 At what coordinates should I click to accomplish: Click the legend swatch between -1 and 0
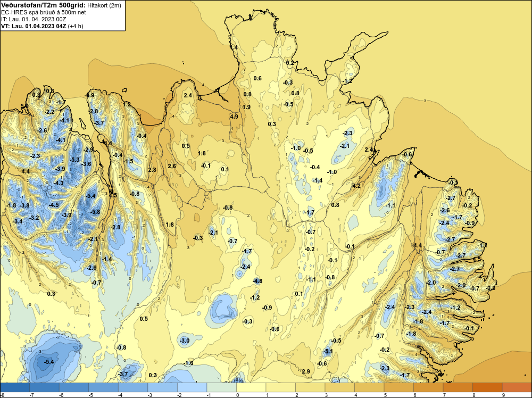coord(221,387)
